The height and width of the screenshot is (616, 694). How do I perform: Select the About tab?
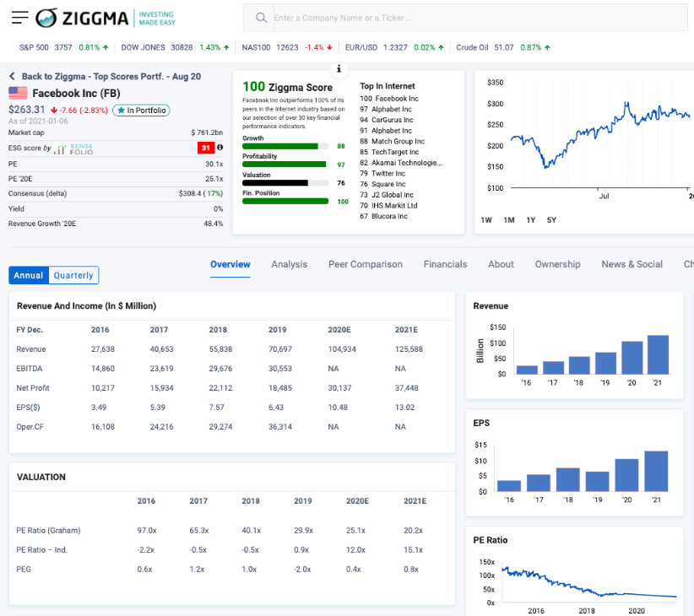[501, 264]
